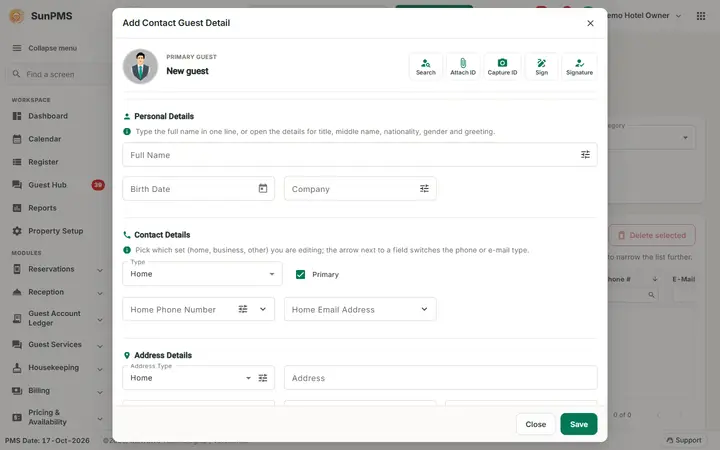Close the Add Contact Guest Detail dialog
Viewport: 720px width, 450px height.
click(591, 23)
